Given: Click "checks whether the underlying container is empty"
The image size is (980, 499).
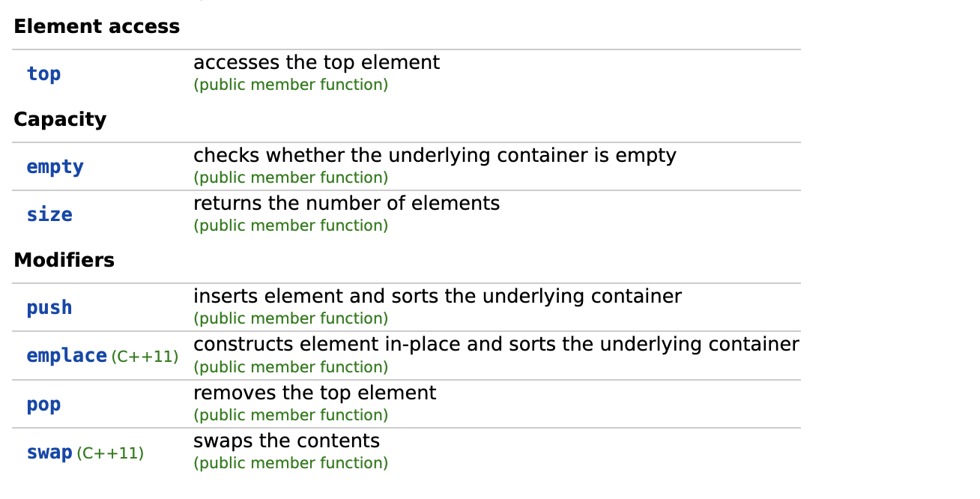Looking at the screenshot, I should click(x=435, y=155).
